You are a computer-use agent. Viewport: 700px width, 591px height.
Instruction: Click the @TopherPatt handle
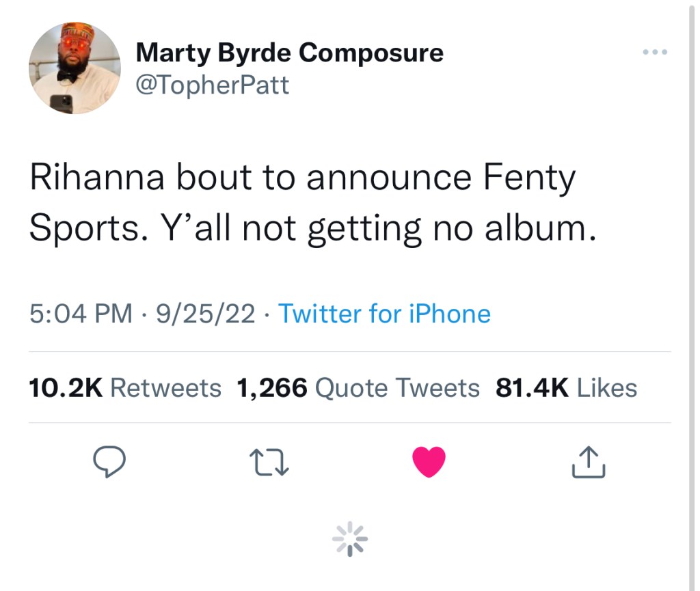pyautogui.click(x=213, y=85)
